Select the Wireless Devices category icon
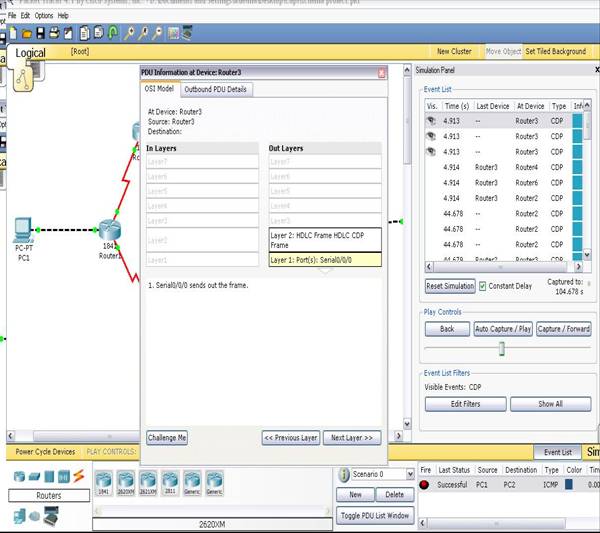Image resolution: width=600 pixels, height=533 pixels. coord(64,476)
